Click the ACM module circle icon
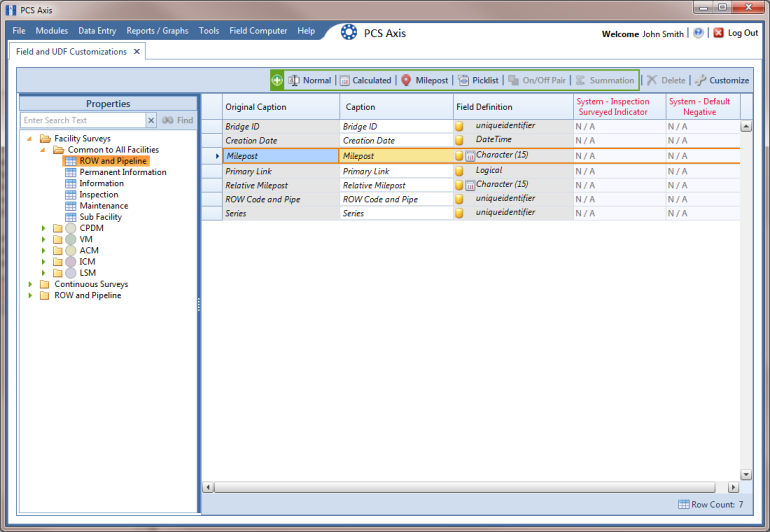Screen dimensions: 770x532 (71, 251)
